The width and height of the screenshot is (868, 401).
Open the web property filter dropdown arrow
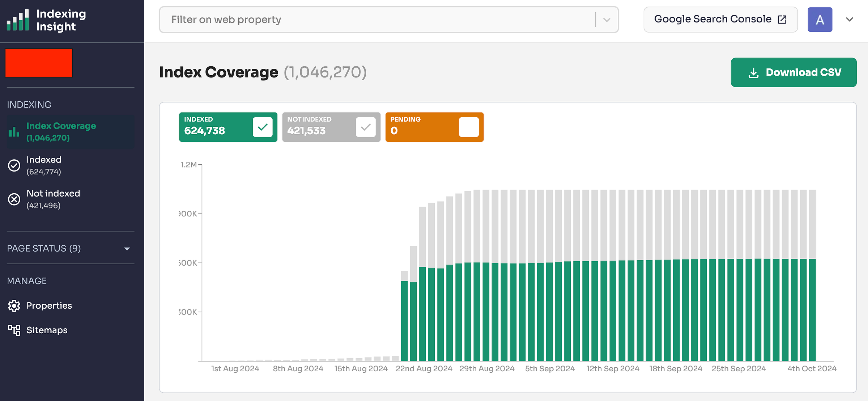click(x=607, y=20)
